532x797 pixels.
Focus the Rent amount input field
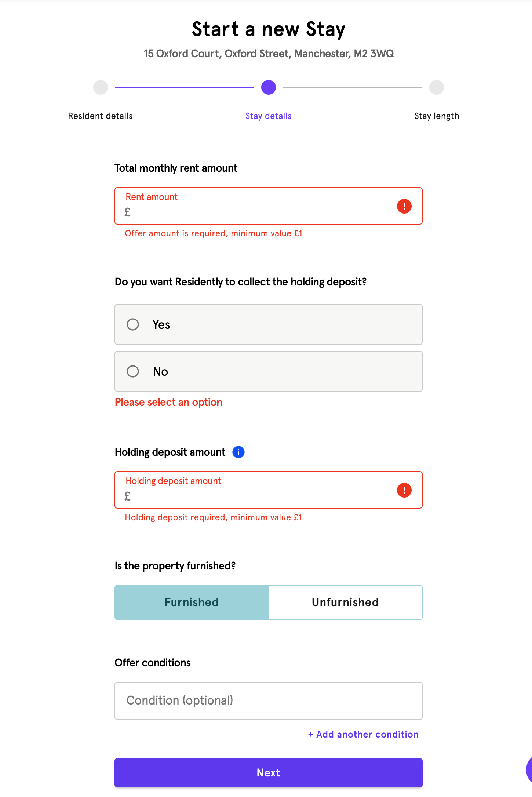tap(257, 212)
